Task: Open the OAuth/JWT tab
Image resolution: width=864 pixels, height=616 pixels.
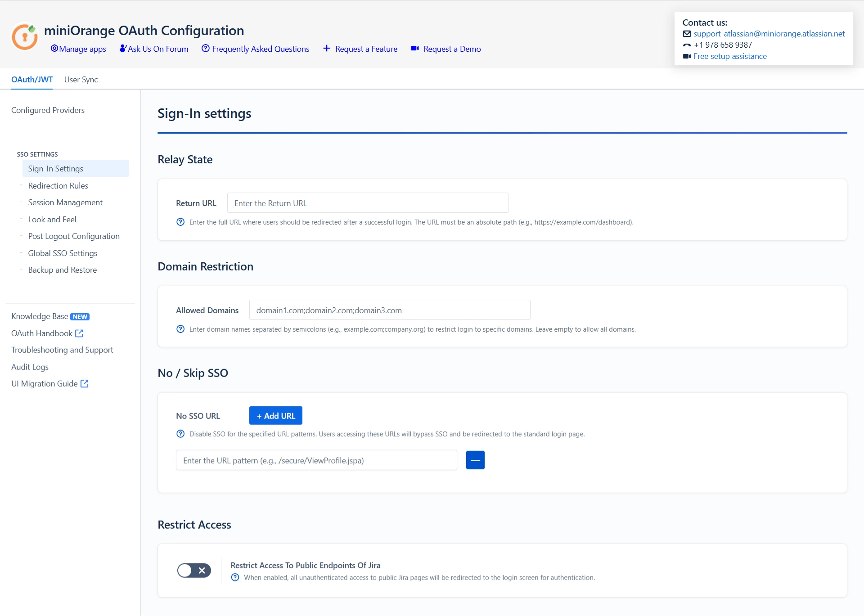Action: [x=32, y=80]
